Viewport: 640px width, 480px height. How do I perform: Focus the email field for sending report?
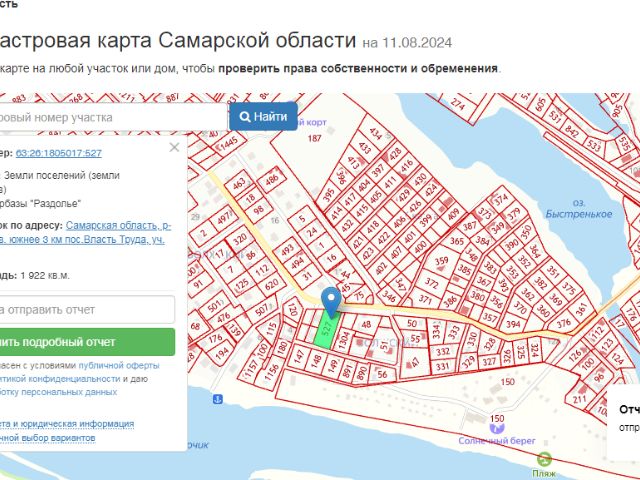[x=87, y=310]
